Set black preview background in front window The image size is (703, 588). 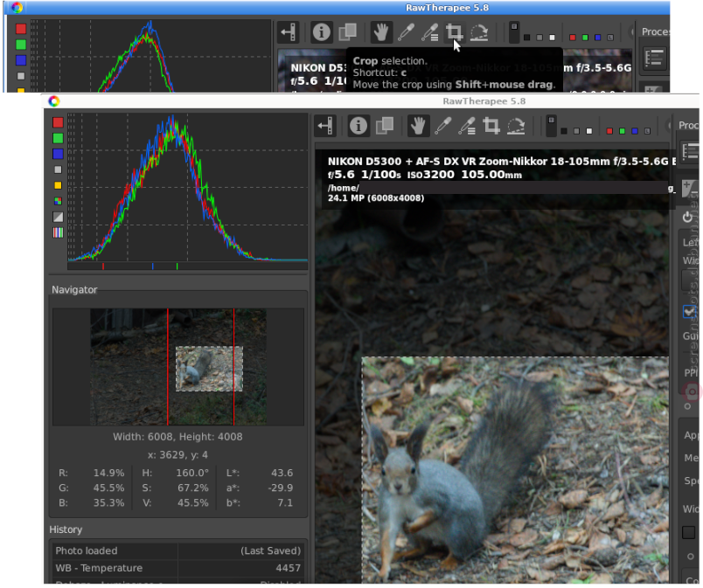[x=564, y=131]
